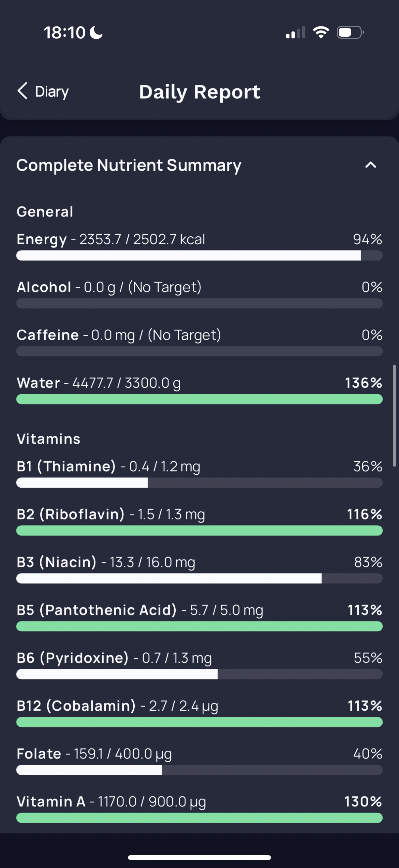The width and height of the screenshot is (399, 868).
Task: Go back to Diary
Action: [43, 91]
